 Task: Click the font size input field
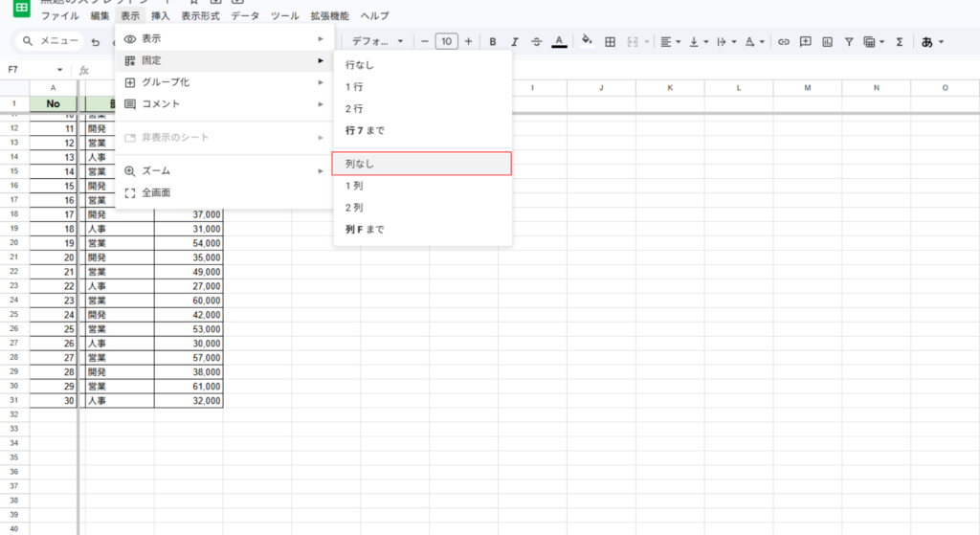click(x=446, y=41)
